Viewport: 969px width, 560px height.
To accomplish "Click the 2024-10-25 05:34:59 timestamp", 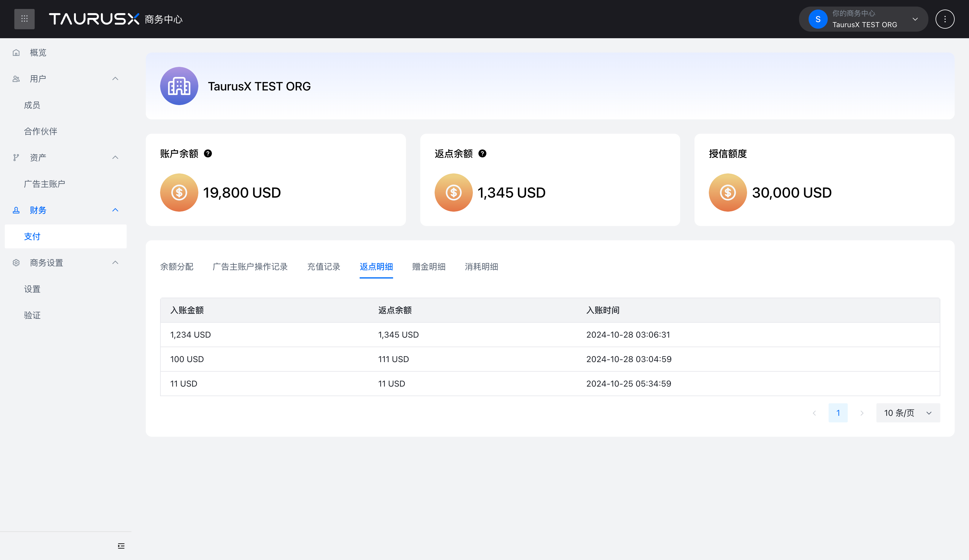I will 629,384.
